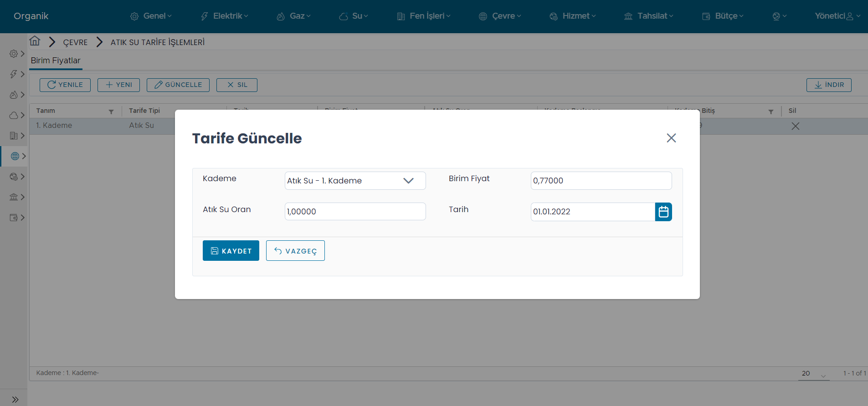Click the home icon in breadcrumb

pyautogui.click(x=35, y=41)
